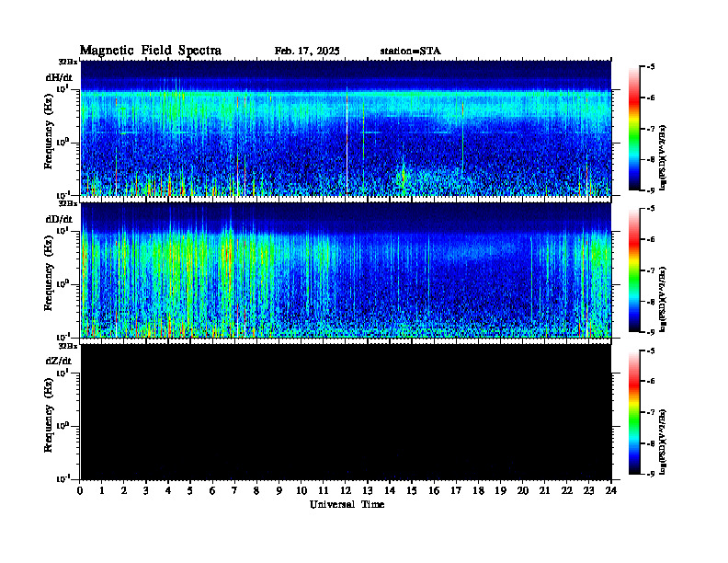
Task: Click the "-5" value on dZ/dt color scale
Action: coord(651,350)
